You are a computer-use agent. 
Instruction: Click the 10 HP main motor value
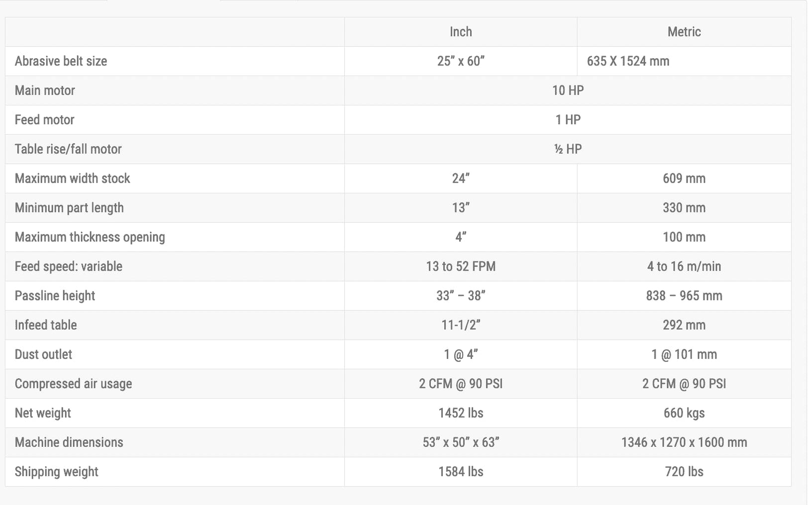(x=568, y=91)
